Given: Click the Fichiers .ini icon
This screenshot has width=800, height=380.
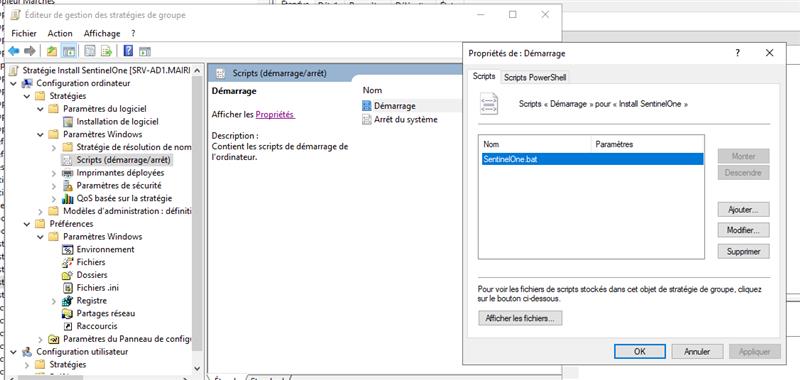Looking at the screenshot, I should 67,288.
